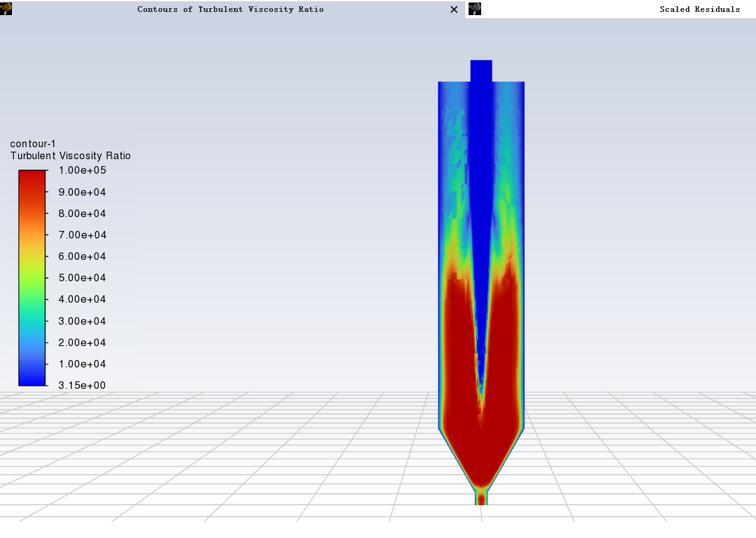Close the Contours of Turbulent Viscosity Ratio tab

point(454,9)
